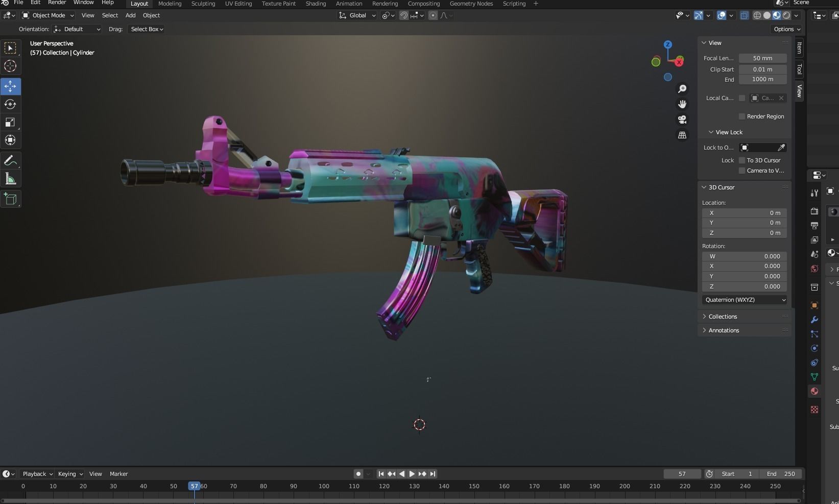This screenshot has height=504, width=839.
Task: Switch to the Modeling workspace tab
Action: click(170, 4)
